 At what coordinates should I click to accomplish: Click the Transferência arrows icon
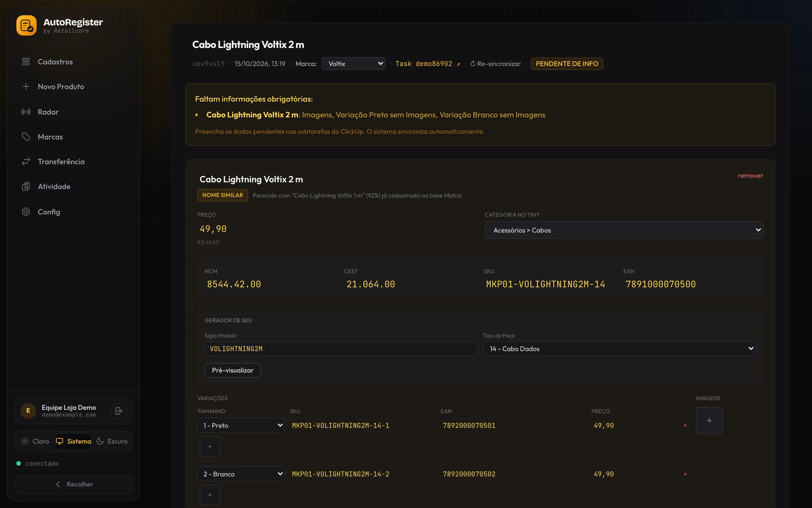tap(26, 162)
